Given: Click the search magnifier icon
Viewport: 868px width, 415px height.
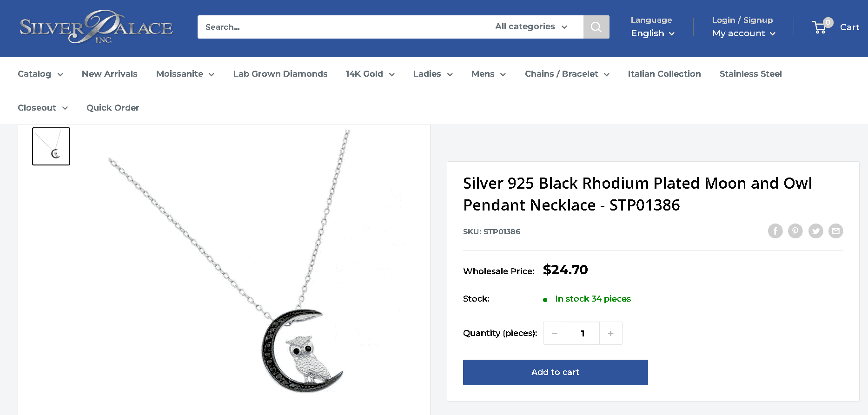Looking at the screenshot, I should coord(596,27).
